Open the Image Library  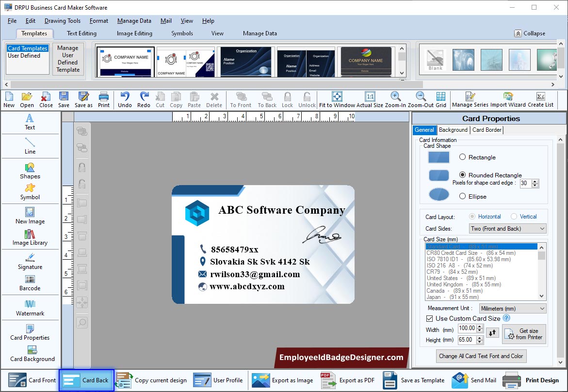(30, 237)
